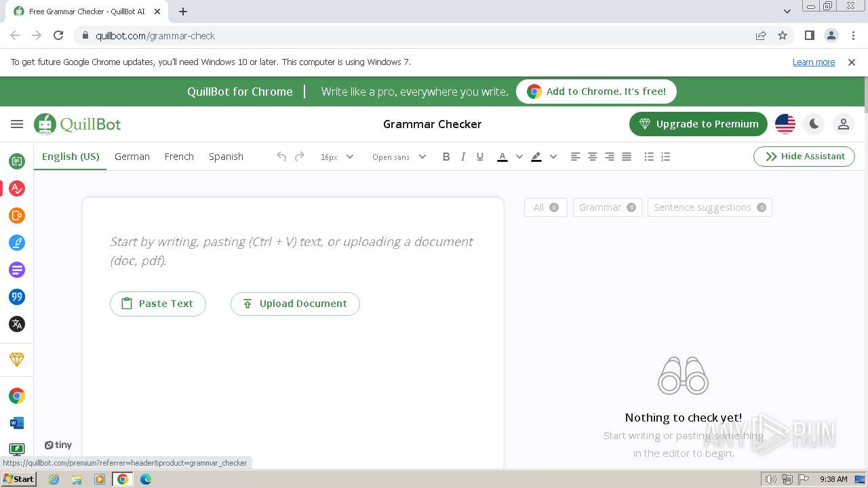Screen dimensions: 868x488
Task: Toggle bold formatting
Action: 446,157
